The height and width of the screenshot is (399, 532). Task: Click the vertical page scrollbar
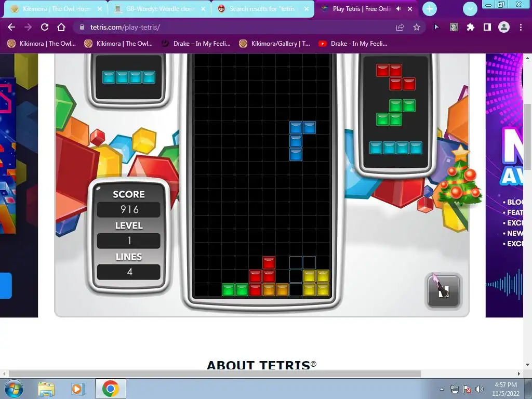(x=527, y=136)
